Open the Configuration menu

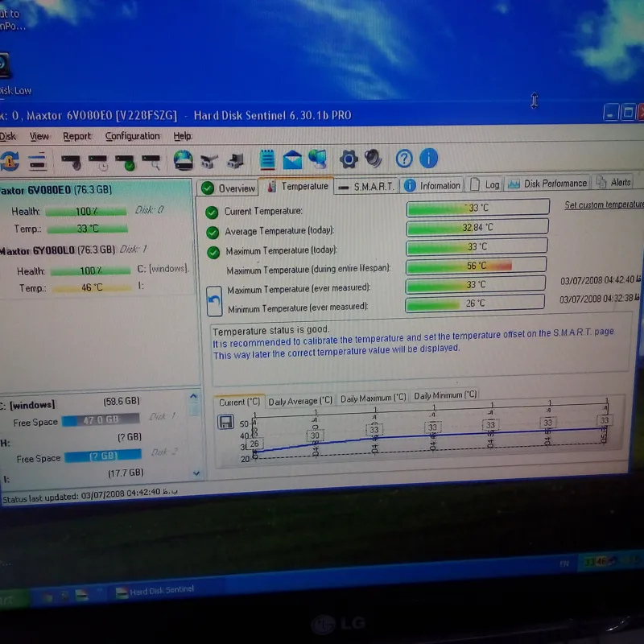tap(132, 136)
